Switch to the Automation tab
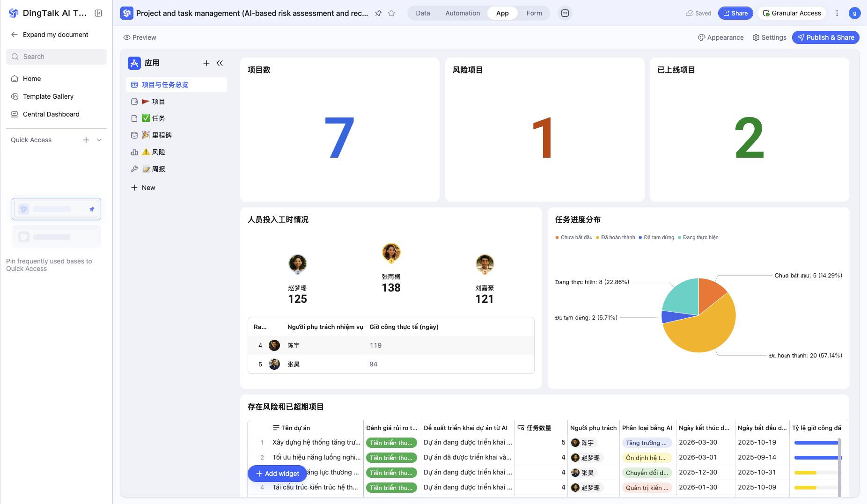This screenshot has width=867, height=504. pyautogui.click(x=463, y=13)
